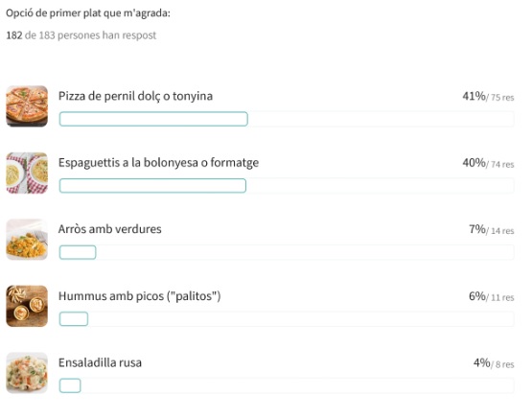Click the Ensaladilla rusa progress bar
532x419 pixels.
point(287,385)
